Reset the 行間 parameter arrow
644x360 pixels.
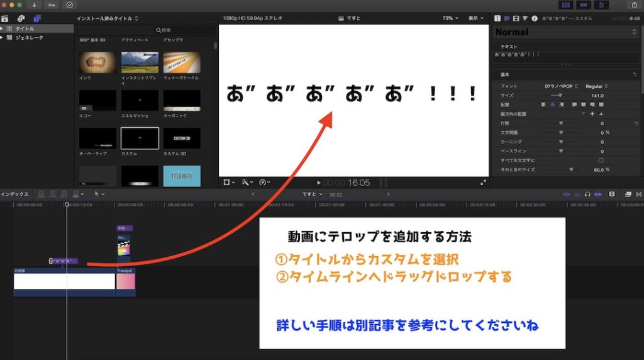point(636,123)
